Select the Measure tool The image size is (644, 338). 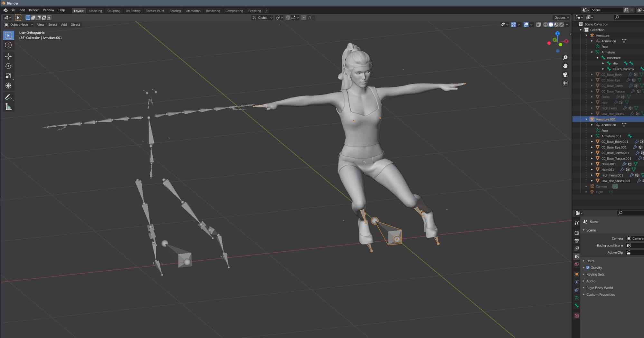(8, 107)
